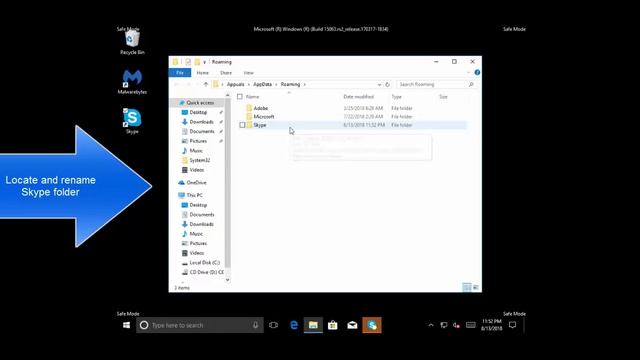
Task: Sort by the Type column header
Action: pyautogui.click(x=396, y=97)
